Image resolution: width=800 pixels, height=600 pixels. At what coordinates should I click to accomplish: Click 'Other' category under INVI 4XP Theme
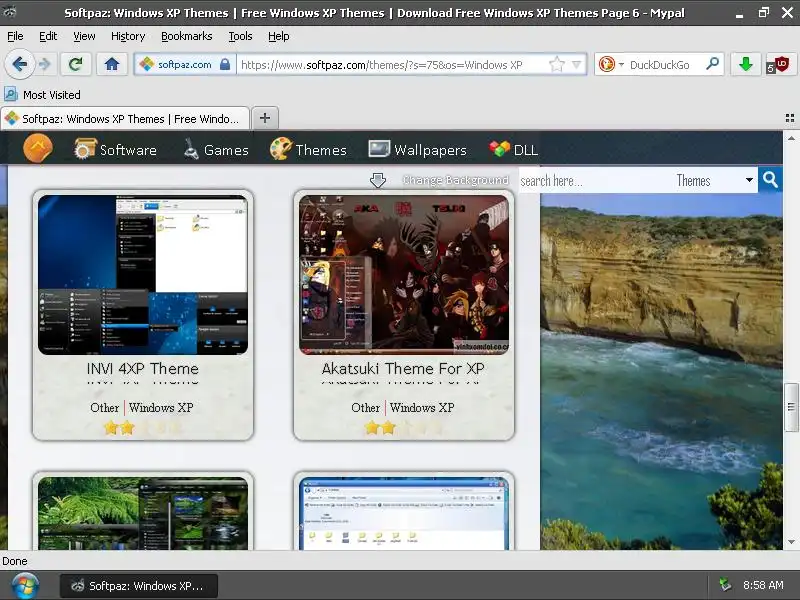105,408
